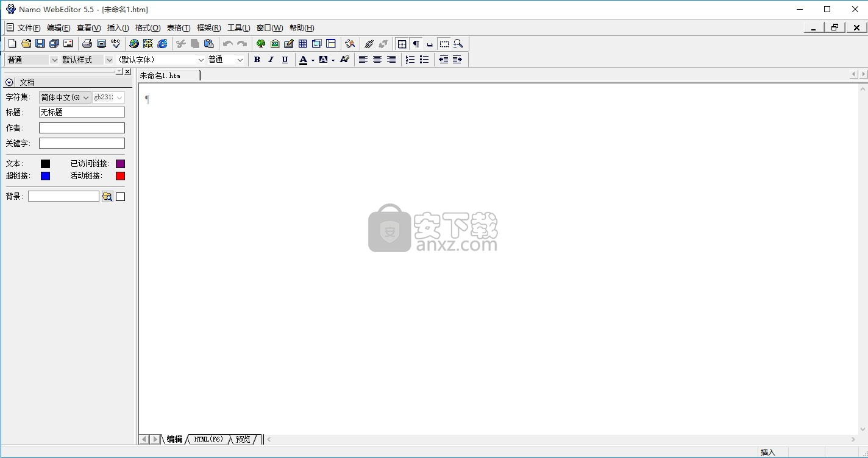The height and width of the screenshot is (458, 868).
Task: Increase indent
Action: click(457, 59)
